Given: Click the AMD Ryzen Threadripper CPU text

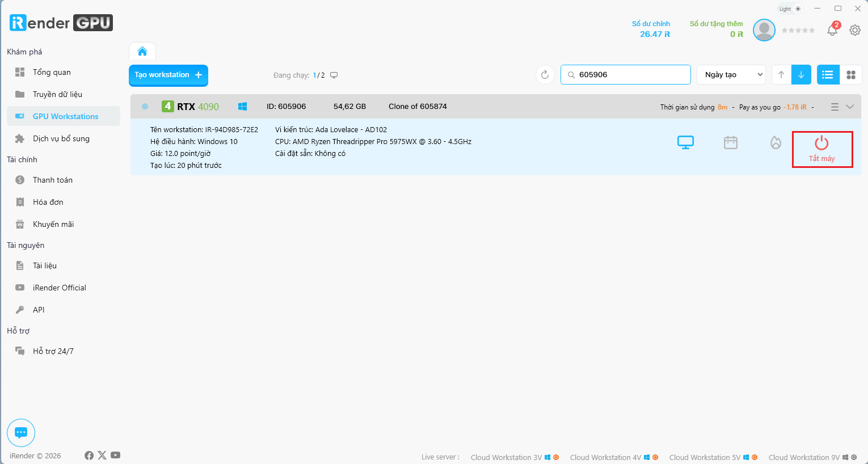Looking at the screenshot, I should [x=373, y=142].
